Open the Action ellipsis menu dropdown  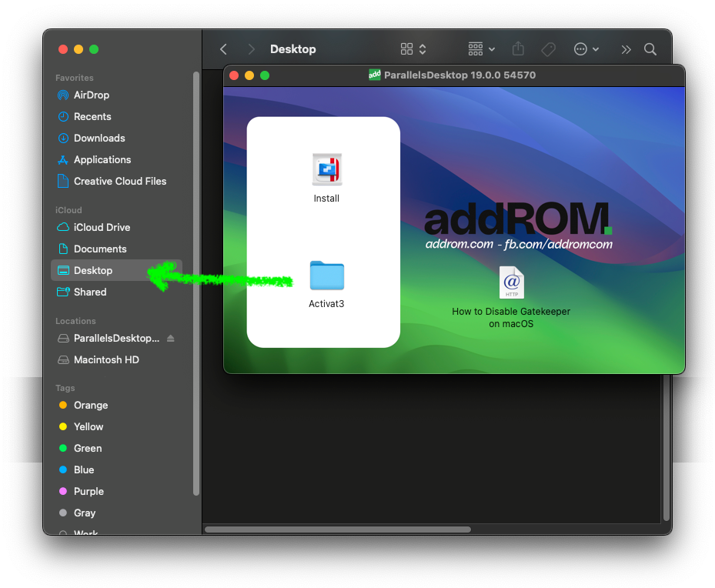pyautogui.click(x=586, y=49)
